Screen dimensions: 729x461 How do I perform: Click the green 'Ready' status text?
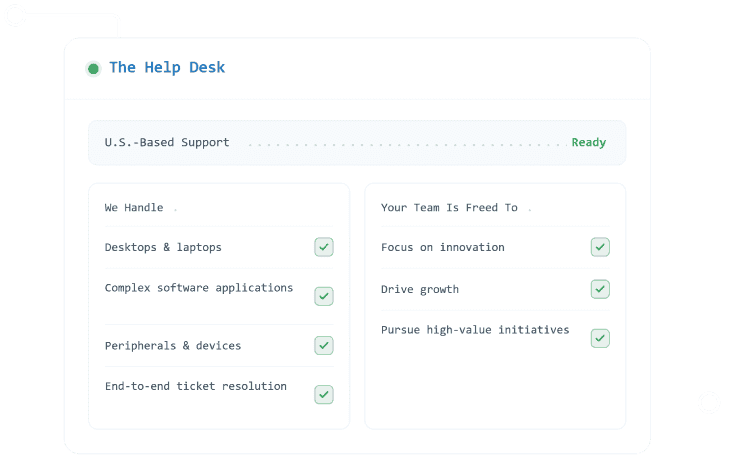point(589,143)
